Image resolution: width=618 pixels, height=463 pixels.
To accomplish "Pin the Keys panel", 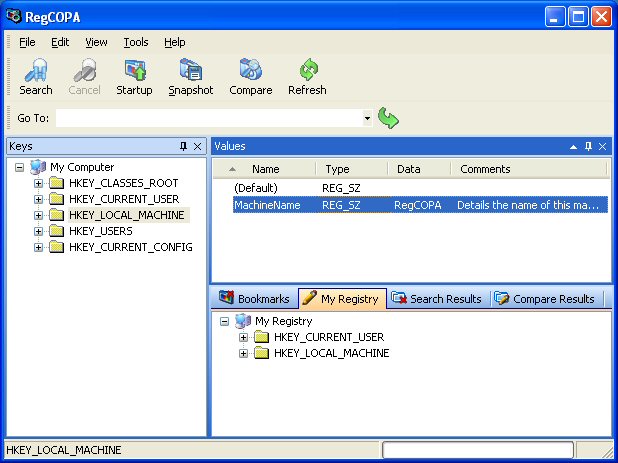I will (x=183, y=147).
